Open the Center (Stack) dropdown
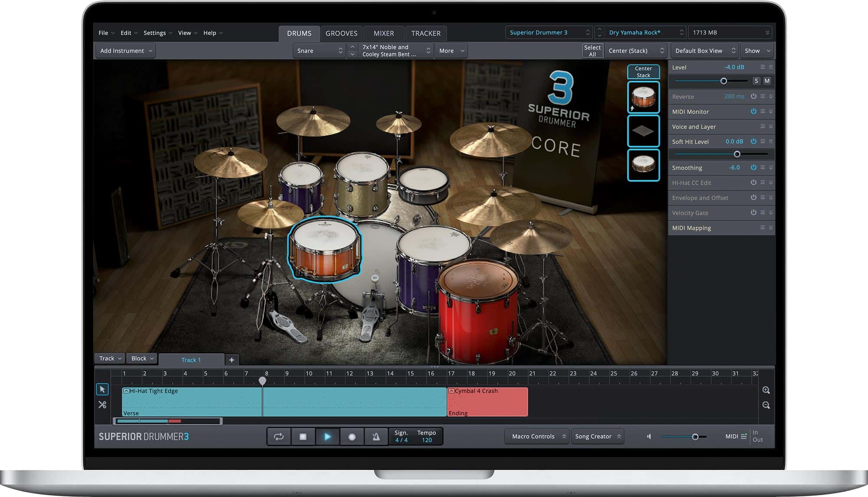 [x=635, y=51]
